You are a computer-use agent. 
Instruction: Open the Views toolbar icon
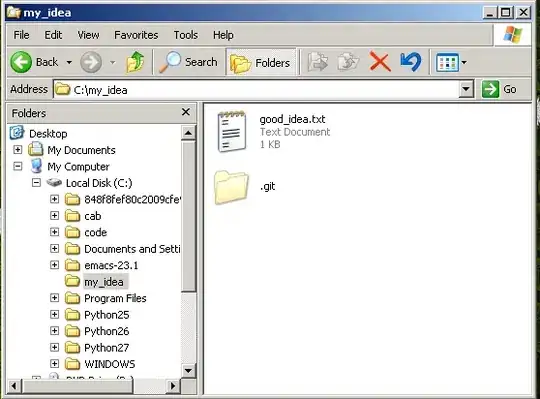pos(447,63)
